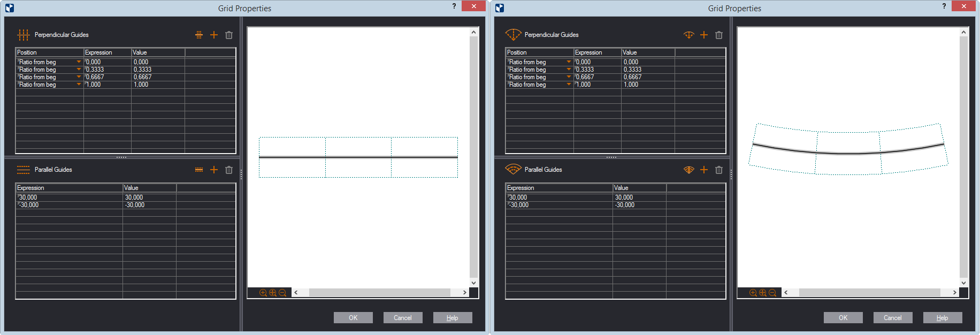The image size is (980, 335).
Task: Open Position dropdown for 0,3333 row, left dialog
Action: pos(79,70)
